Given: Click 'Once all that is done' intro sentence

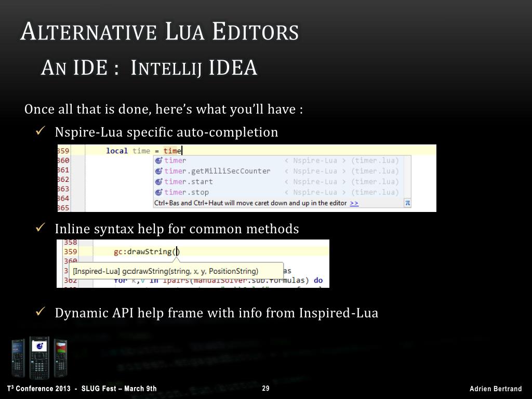Looking at the screenshot, I should [164, 109].
